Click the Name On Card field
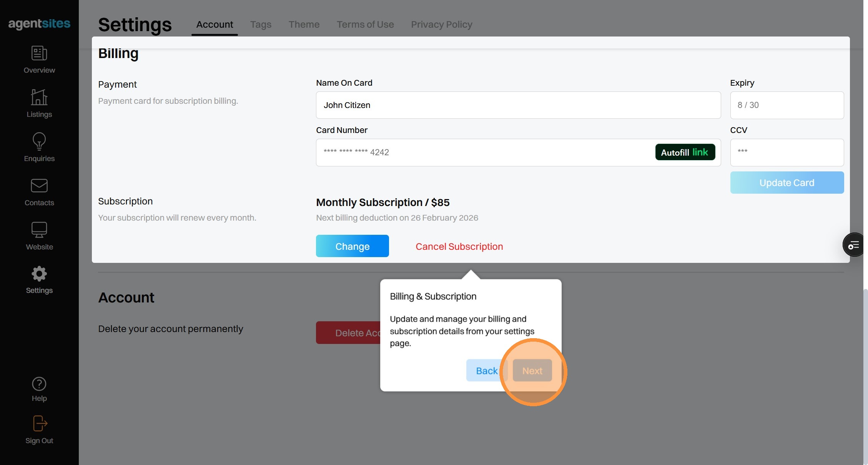 pyautogui.click(x=518, y=105)
